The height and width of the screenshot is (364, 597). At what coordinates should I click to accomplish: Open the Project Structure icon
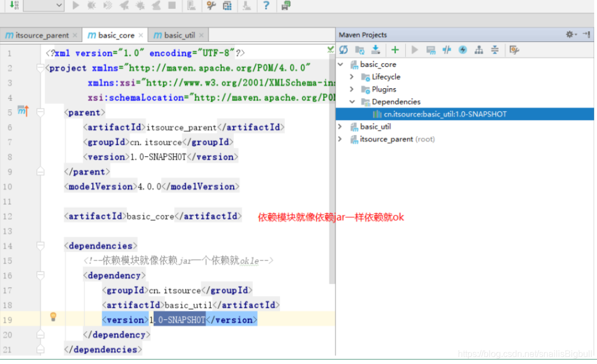(227, 6)
